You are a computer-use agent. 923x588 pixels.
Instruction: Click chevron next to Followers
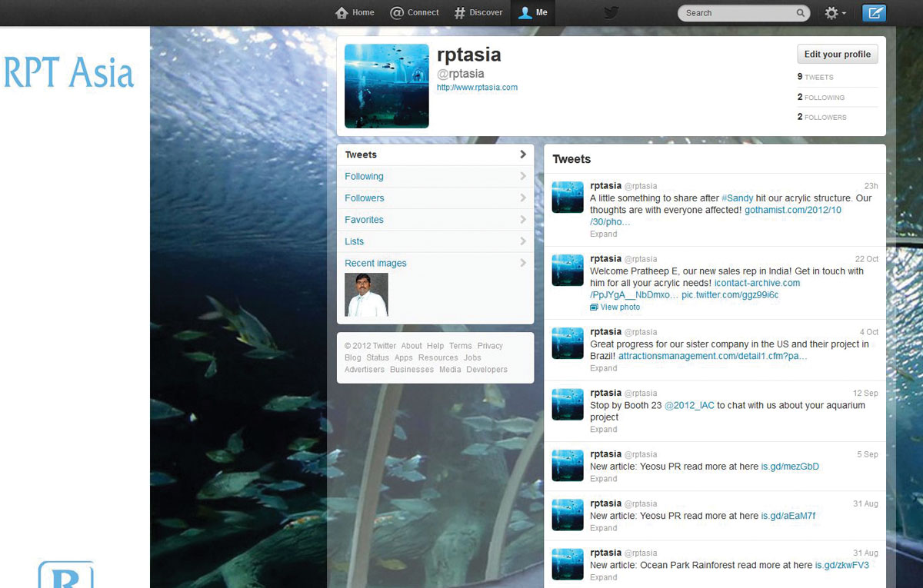[x=523, y=198]
